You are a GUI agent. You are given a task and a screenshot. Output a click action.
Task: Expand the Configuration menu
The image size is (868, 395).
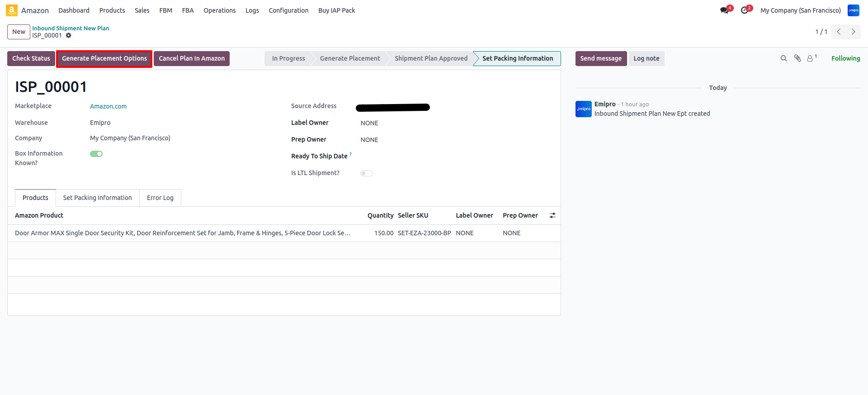click(x=288, y=10)
